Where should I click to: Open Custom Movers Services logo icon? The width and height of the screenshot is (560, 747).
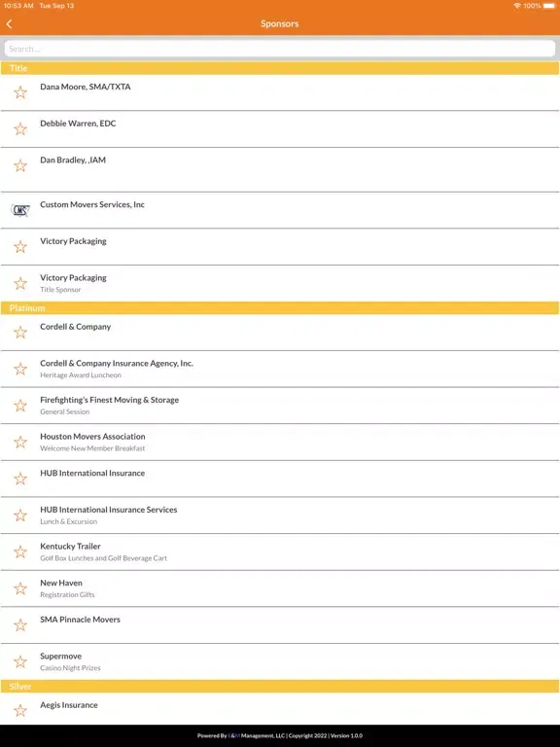pos(20,210)
